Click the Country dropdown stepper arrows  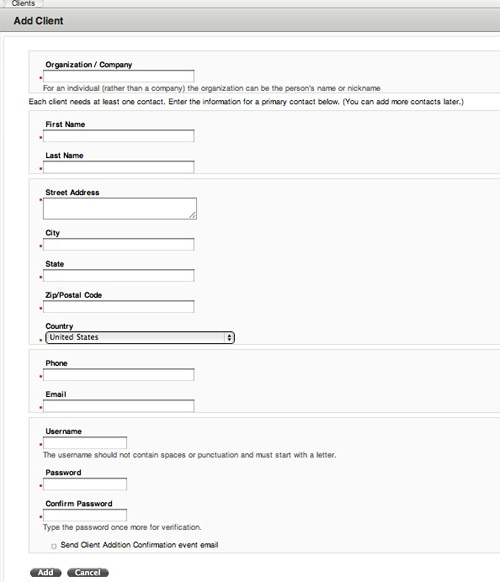point(229,337)
